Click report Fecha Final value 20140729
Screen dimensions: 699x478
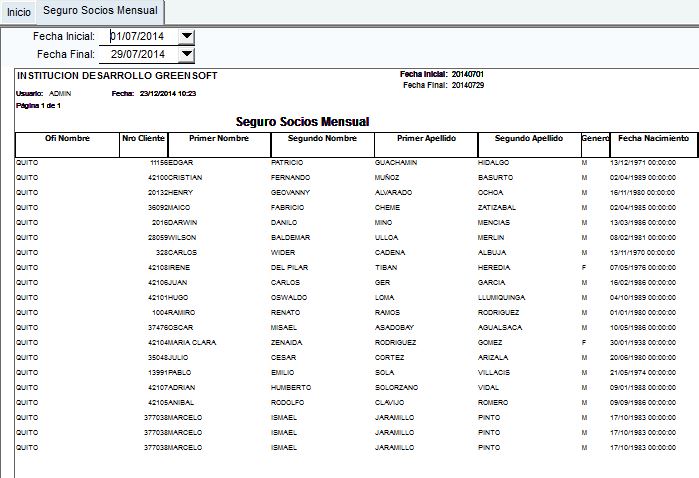pos(468,85)
